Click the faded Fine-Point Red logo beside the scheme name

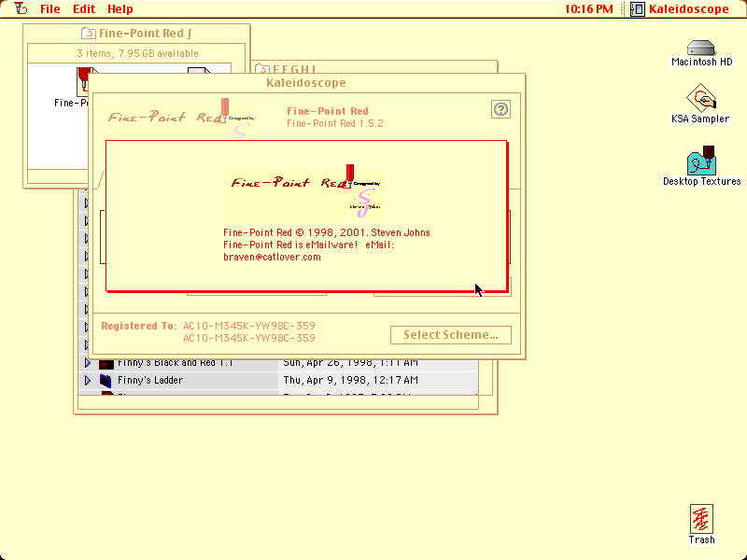coord(183,119)
